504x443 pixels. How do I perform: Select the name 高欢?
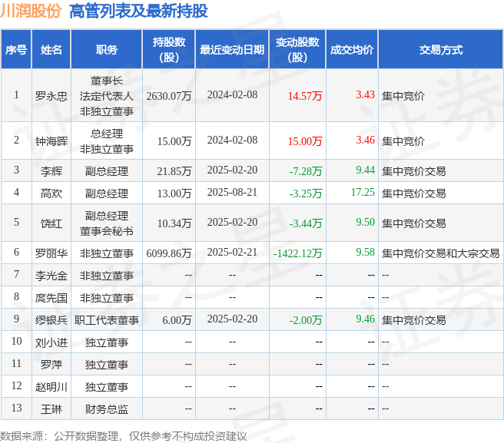click(x=51, y=193)
